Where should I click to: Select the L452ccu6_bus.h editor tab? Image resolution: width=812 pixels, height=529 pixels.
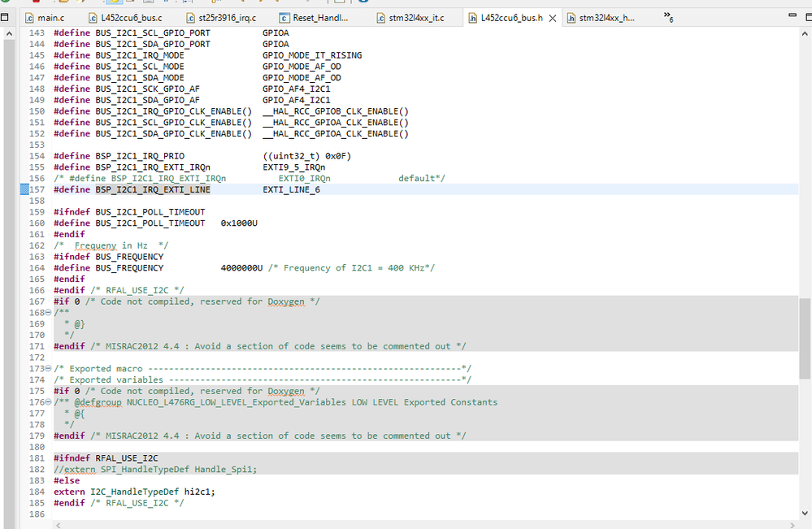[x=506, y=18]
